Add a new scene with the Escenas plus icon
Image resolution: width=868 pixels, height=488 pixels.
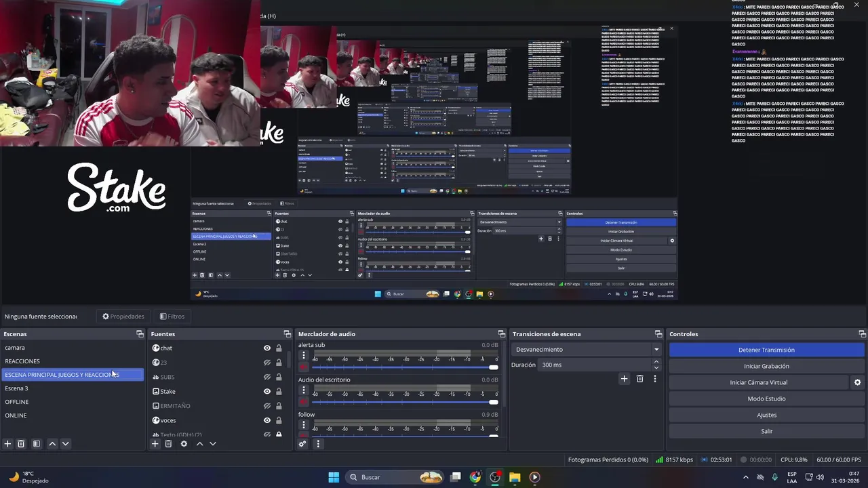click(x=7, y=444)
